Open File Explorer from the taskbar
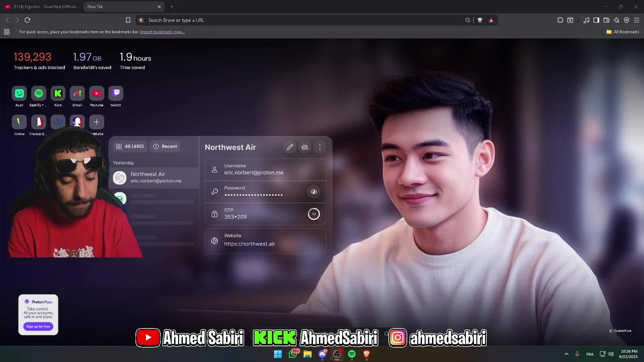The height and width of the screenshot is (362, 644). coord(307,354)
